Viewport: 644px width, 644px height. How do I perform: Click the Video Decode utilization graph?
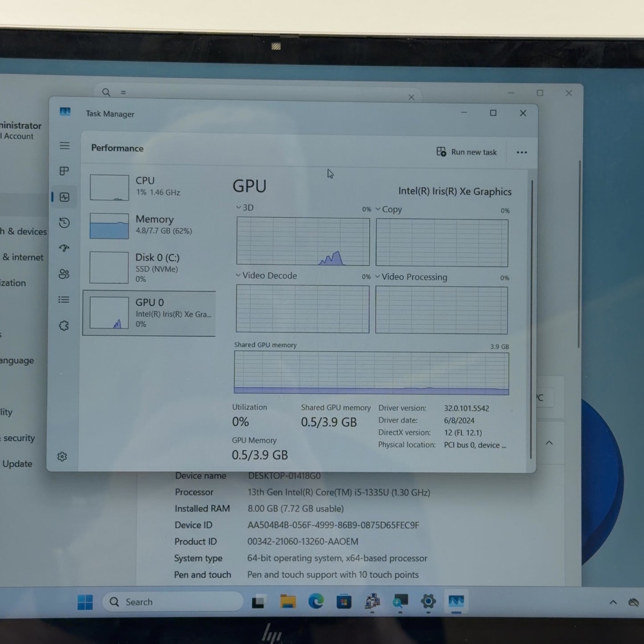tap(303, 309)
